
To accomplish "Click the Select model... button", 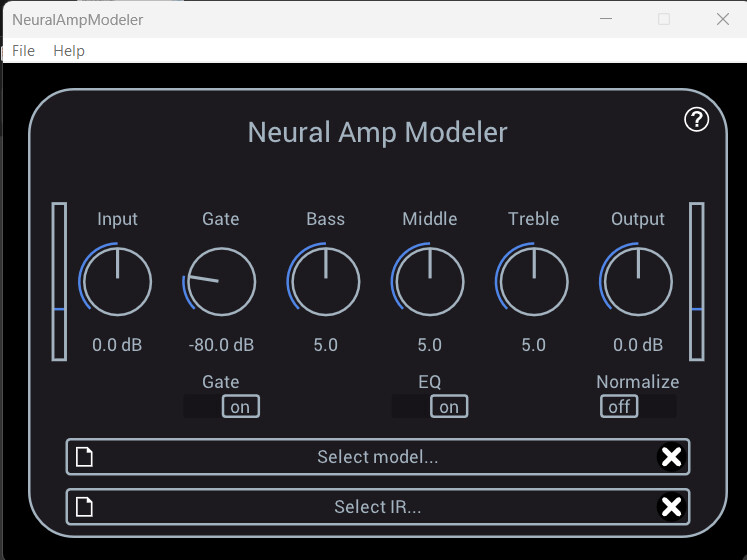I will [x=378, y=457].
